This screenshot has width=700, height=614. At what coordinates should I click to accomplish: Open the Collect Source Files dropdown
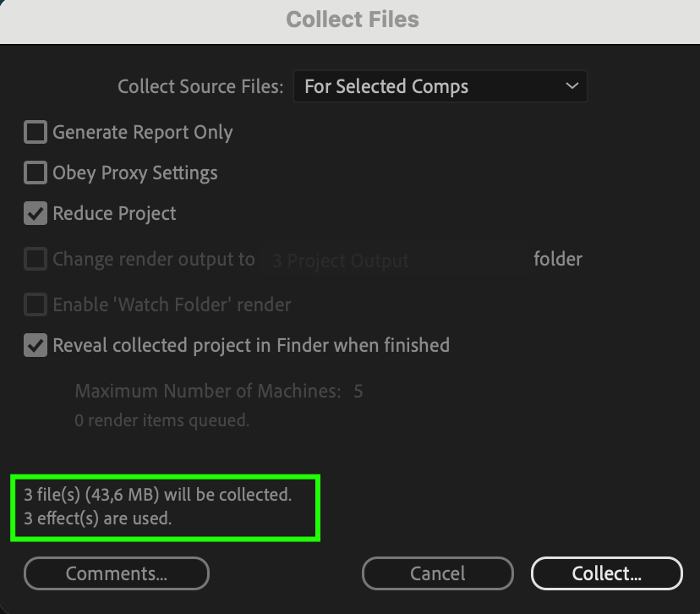tap(440, 86)
